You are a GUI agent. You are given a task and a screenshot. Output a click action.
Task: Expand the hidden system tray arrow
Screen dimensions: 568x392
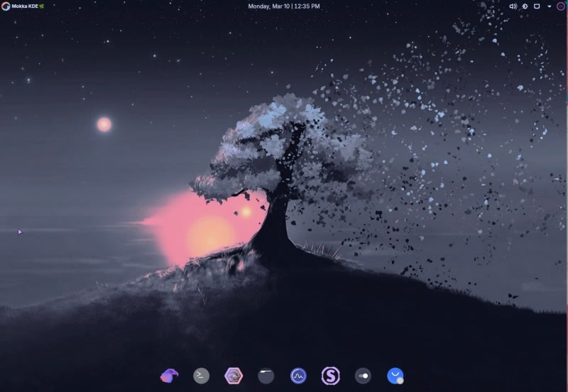pyautogui.click(x=548, y=6)
